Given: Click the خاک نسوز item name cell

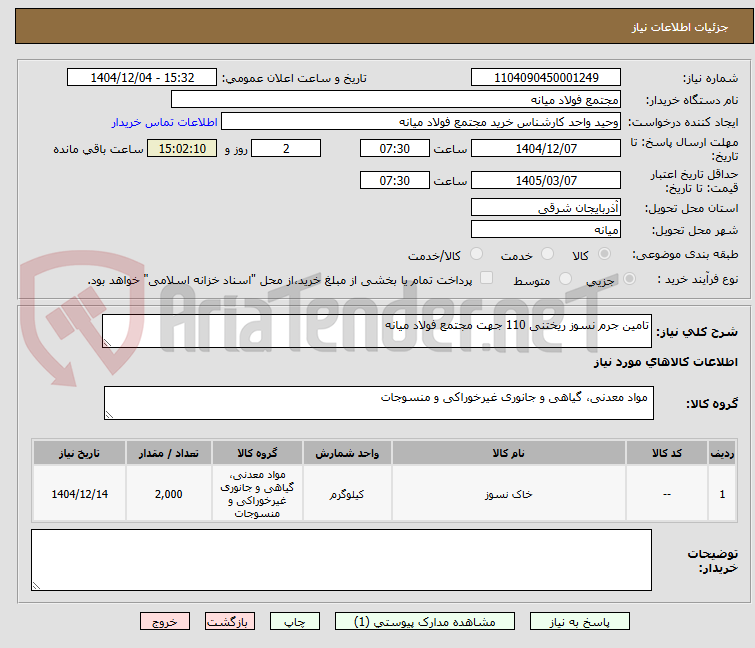Looking at the screenshot, I should click(508, 494).
